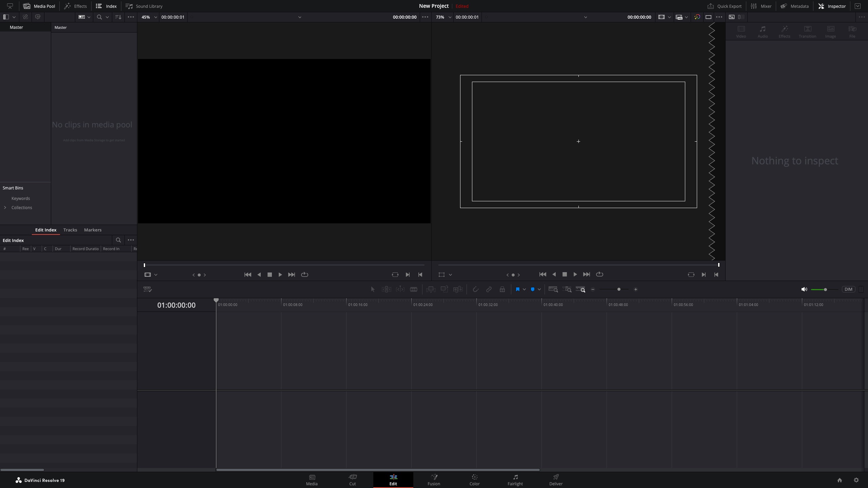The width and height of the screenshot is (868, 488).
Task: Select the Blade edit tool
Action: click(x=413, y=289)
